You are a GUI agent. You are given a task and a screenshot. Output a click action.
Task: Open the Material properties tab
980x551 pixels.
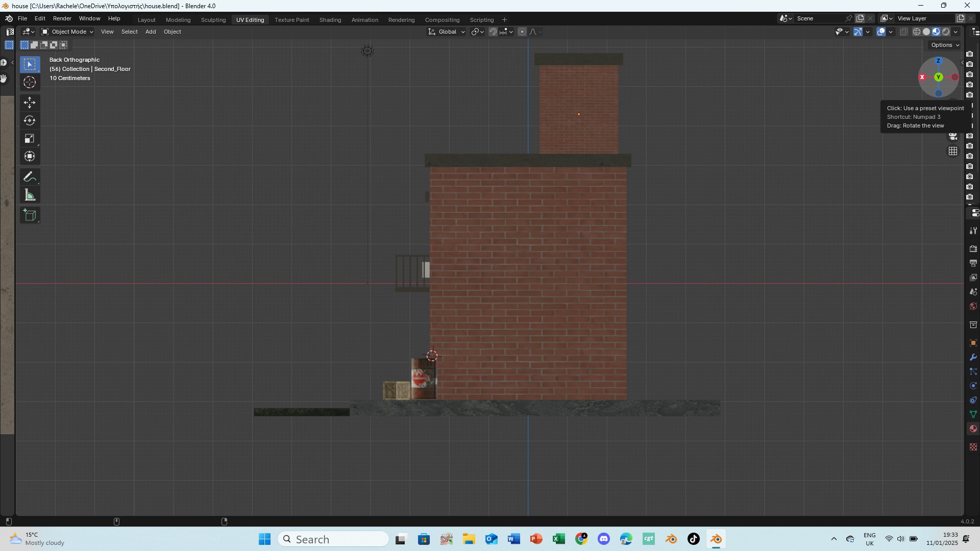click(x=973, y=429)
